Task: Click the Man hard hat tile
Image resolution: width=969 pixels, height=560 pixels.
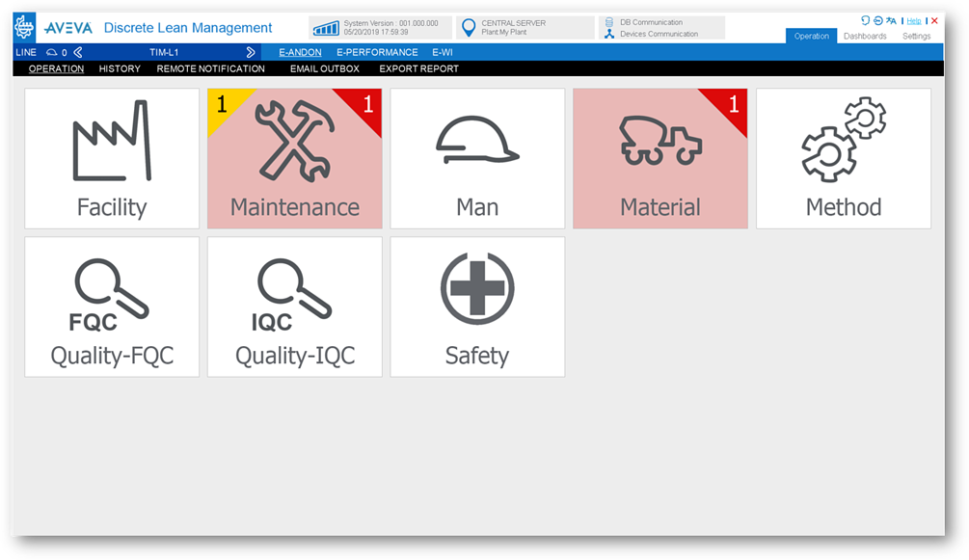Action: click(x=477, y=159)
